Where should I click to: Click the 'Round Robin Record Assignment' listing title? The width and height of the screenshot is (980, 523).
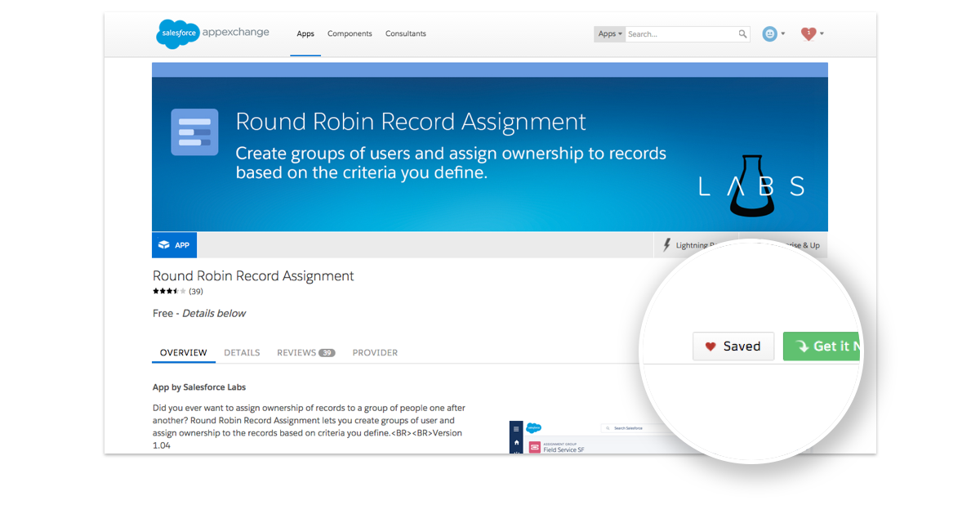(253, 276)
